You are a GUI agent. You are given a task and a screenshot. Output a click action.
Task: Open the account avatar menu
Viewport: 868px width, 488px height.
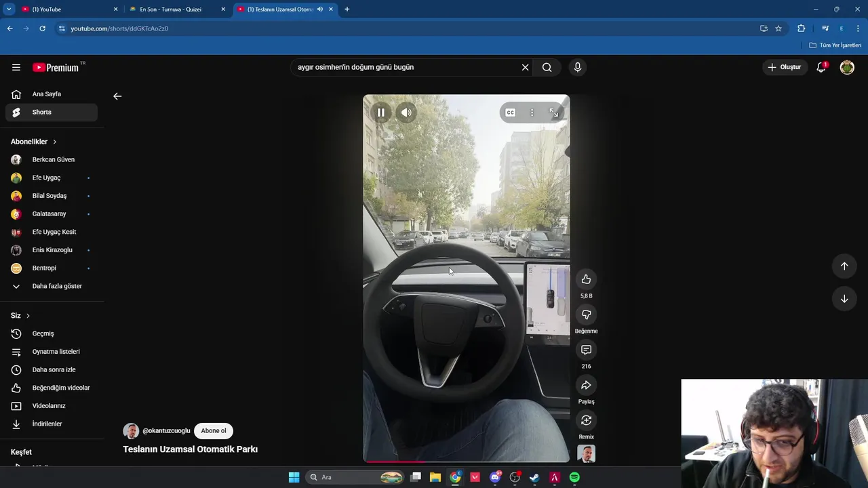[847, 67]
